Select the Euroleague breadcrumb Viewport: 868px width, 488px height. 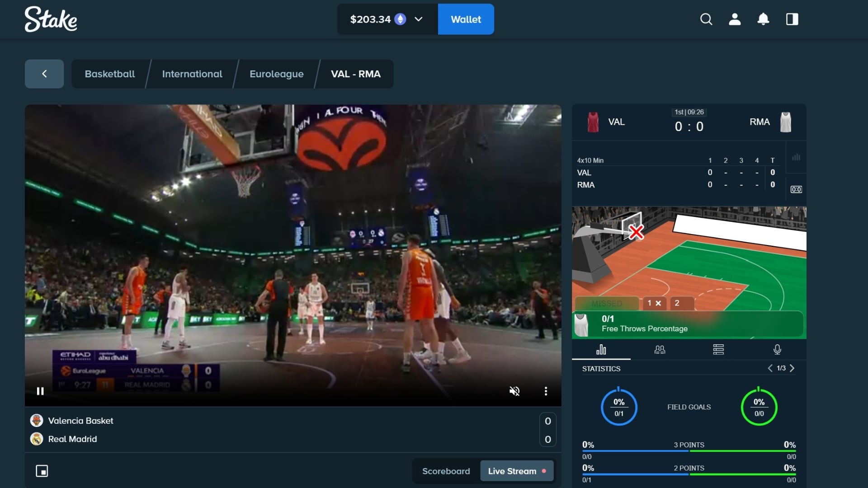click(276, 74)
